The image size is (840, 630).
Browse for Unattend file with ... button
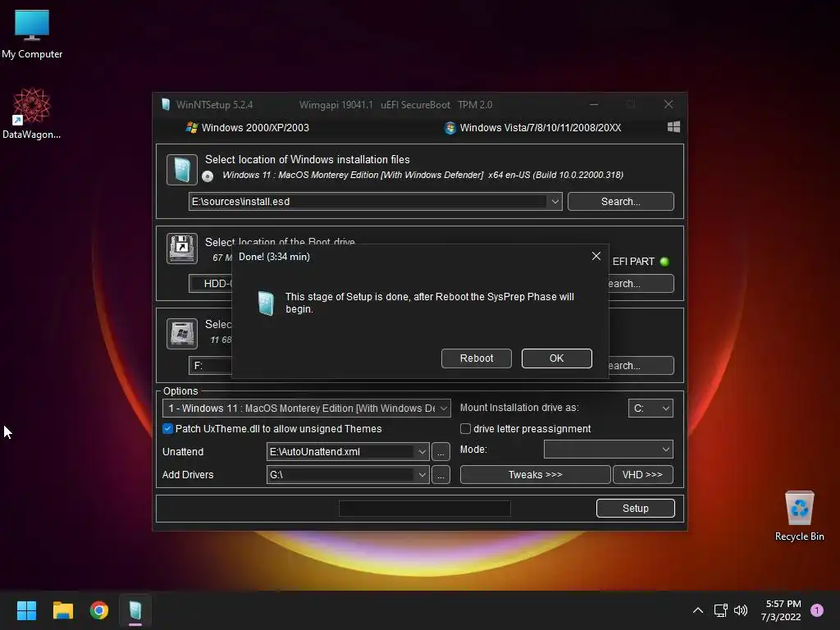441,452
